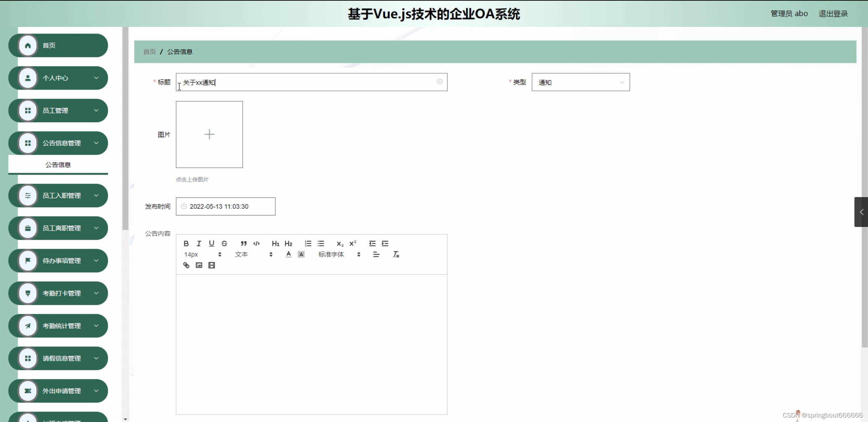Viewport: 868px width, 422px height.
Task: Open the 员工入职管理 sidebar menu
Action: (x=58, y=195)
